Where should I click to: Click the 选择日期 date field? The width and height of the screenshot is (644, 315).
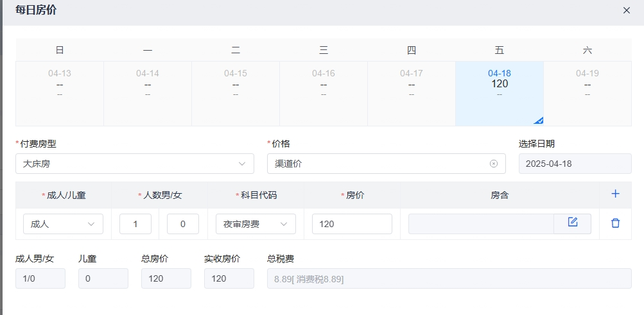pyautogui.click(x=575, y=164)
